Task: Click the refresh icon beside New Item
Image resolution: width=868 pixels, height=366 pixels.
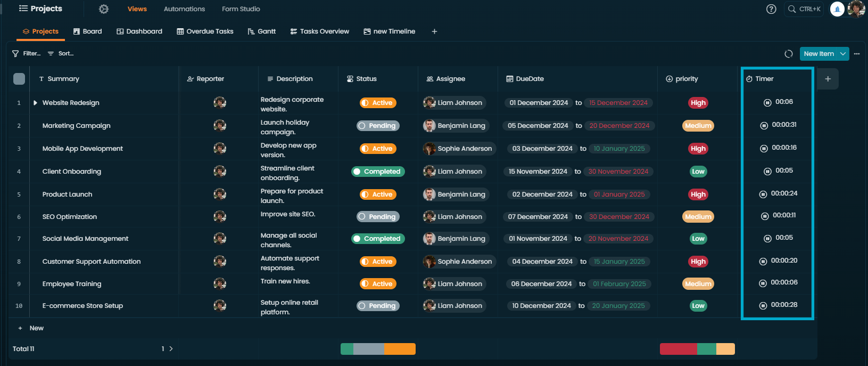Action: [x=789, y=54]
